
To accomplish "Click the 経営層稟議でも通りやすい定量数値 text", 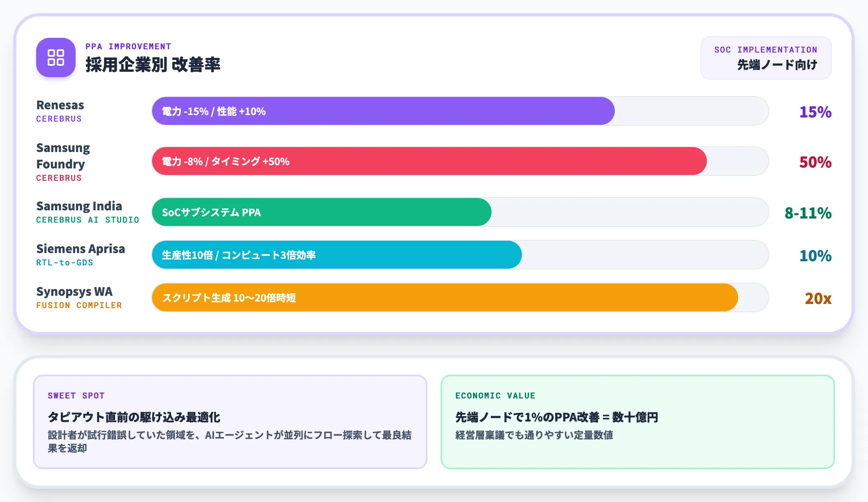I will tap(534, 435).
